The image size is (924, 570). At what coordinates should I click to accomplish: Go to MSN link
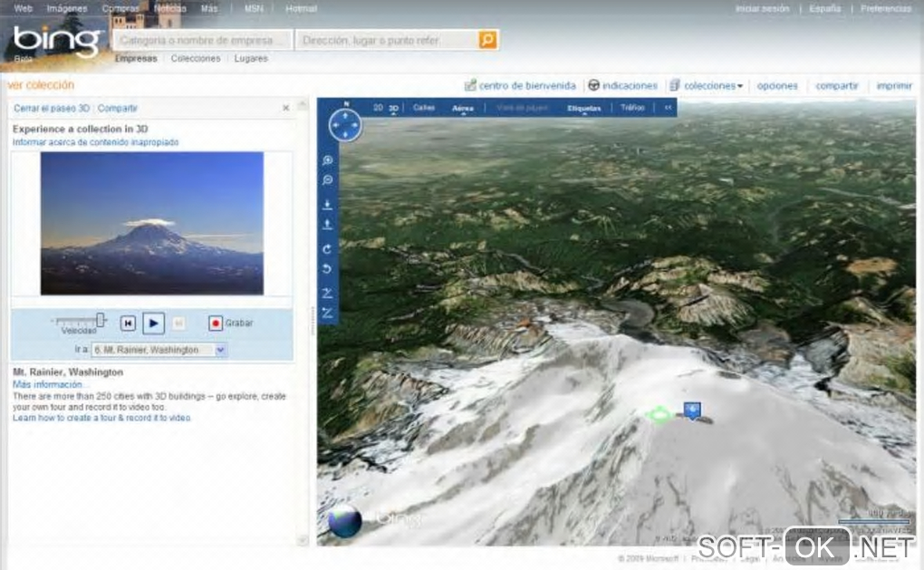pos(254,8)
